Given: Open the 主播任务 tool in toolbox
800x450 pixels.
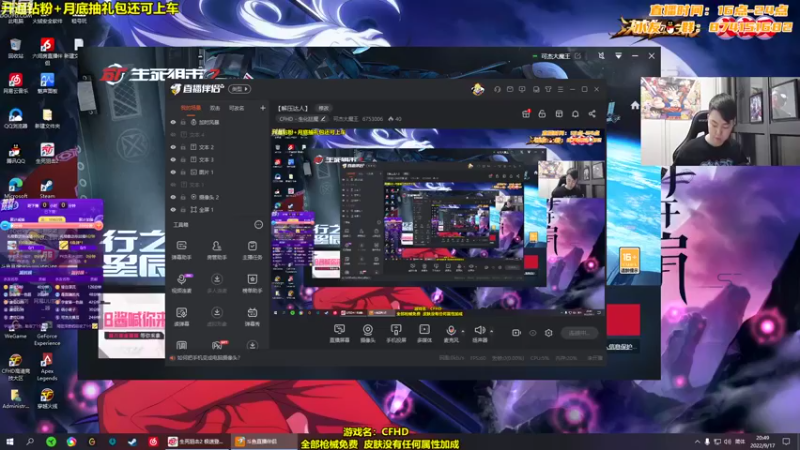Looking at the screenshot, I should click(252, 250).
